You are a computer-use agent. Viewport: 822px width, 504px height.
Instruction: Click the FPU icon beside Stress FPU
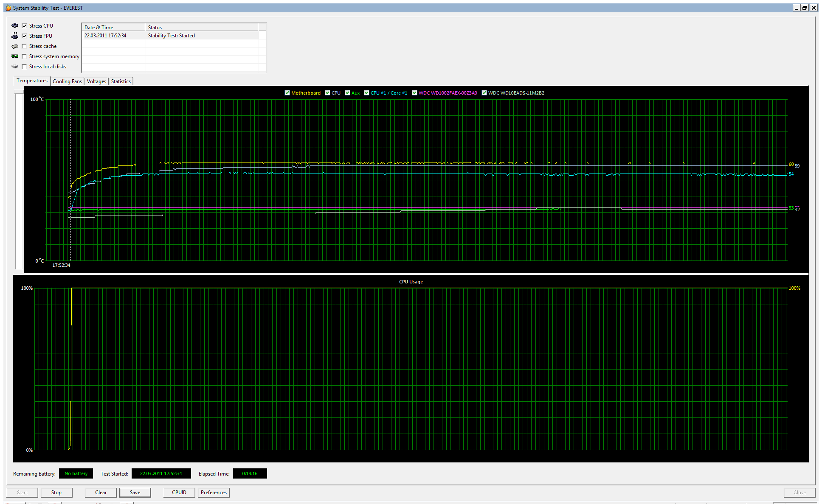tap(15, 36)
